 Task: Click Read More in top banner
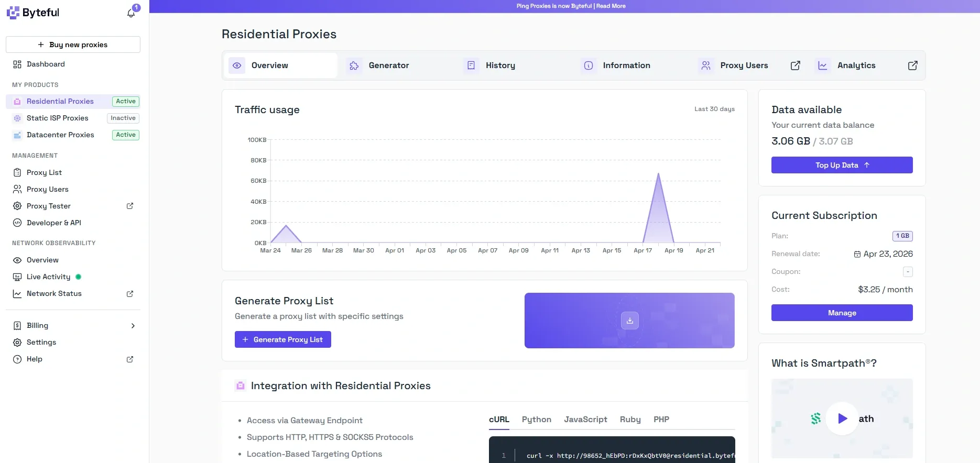coord(611,6)
